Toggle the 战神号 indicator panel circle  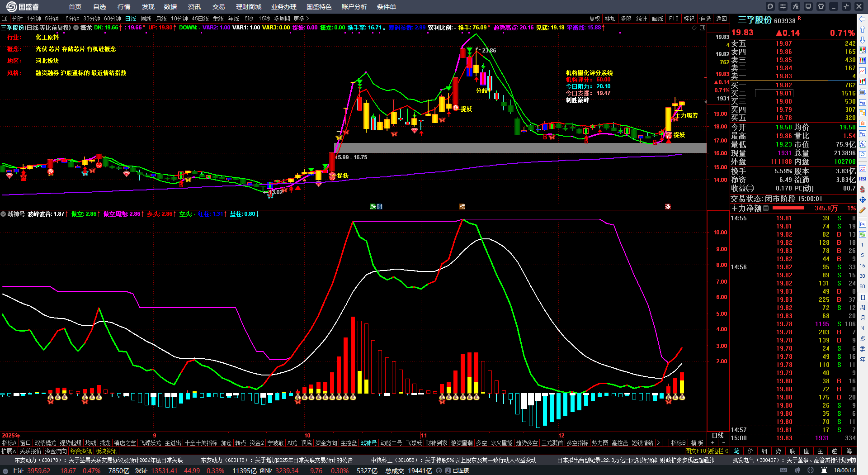point(3,214)
